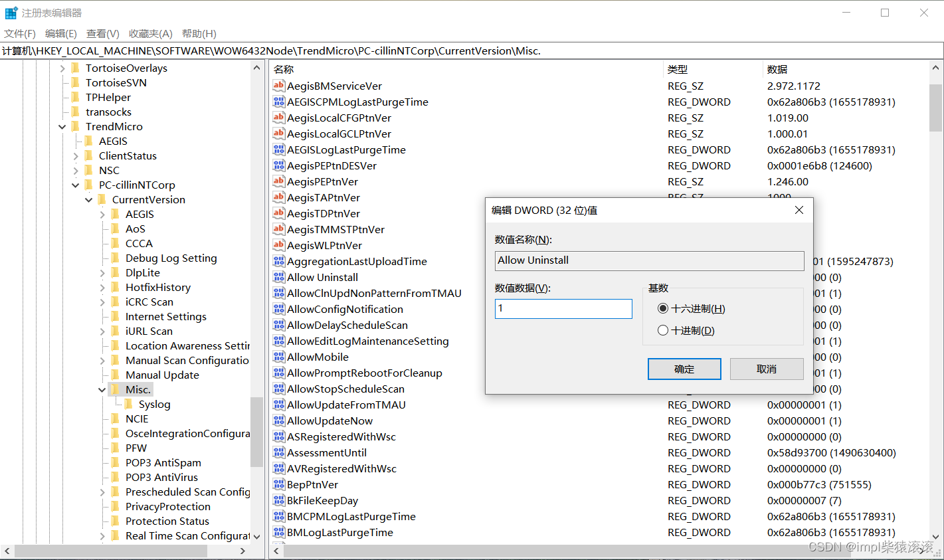Click the values list vertical scrollbar thumb

tap(935, 108)
